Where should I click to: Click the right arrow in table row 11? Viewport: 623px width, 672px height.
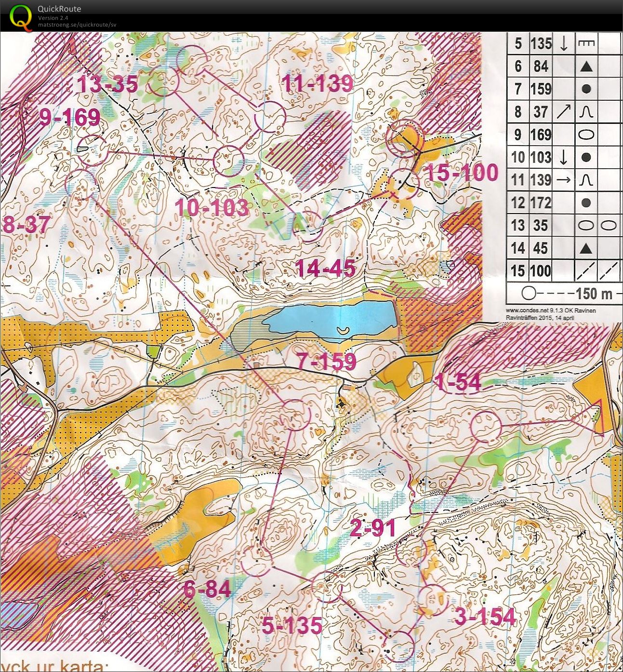[x=563, y=180]
